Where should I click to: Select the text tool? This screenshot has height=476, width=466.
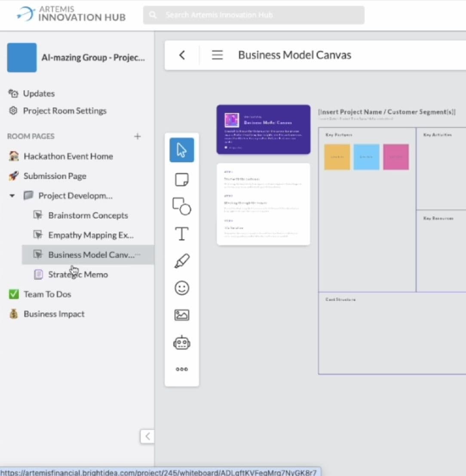[x=181, y=233]
